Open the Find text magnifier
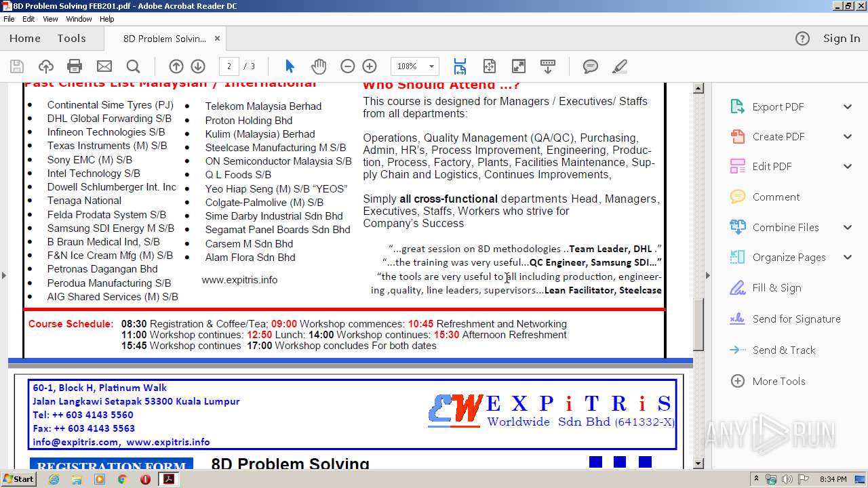The width and height of the screenshot is (868, 488). tap(134, 66)
